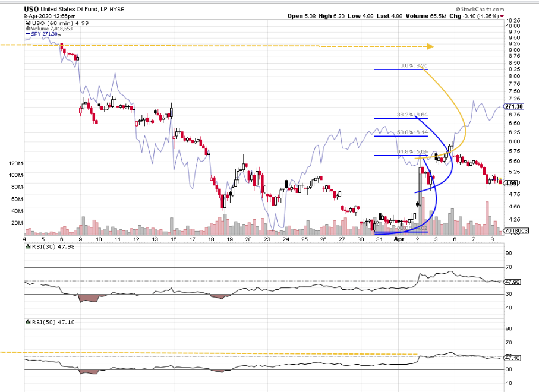539x392 pixels.
Task: Click the Volume 7,018,653 legend text
Action: pyautogui.click(x=52, y=29)
